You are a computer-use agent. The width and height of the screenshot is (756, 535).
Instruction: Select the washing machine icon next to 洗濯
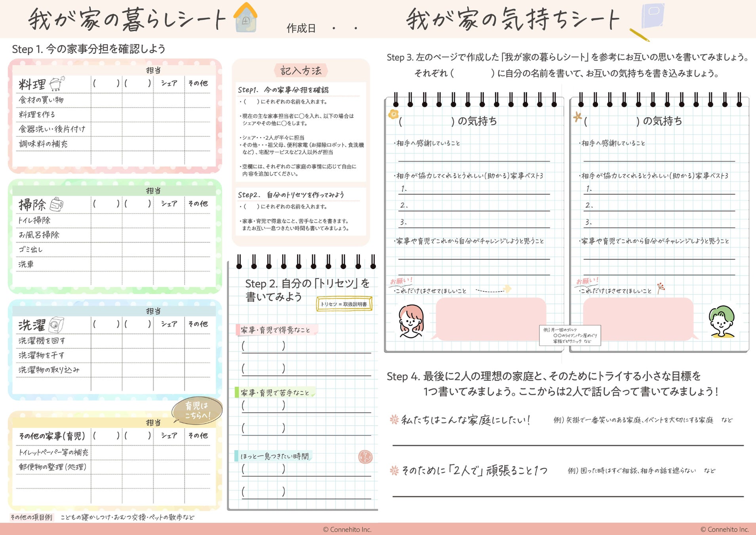(x=56, y=325)
